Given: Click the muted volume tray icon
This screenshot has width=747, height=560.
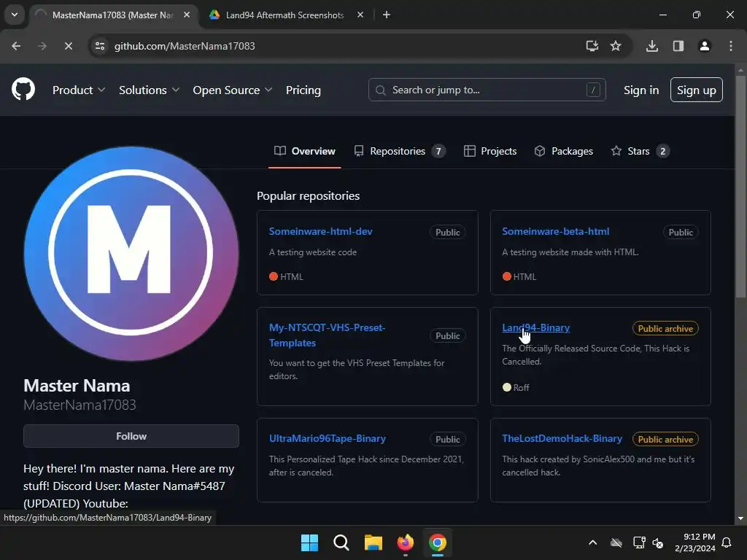Looking at the screenshot, I should click(x=659, y=542).
